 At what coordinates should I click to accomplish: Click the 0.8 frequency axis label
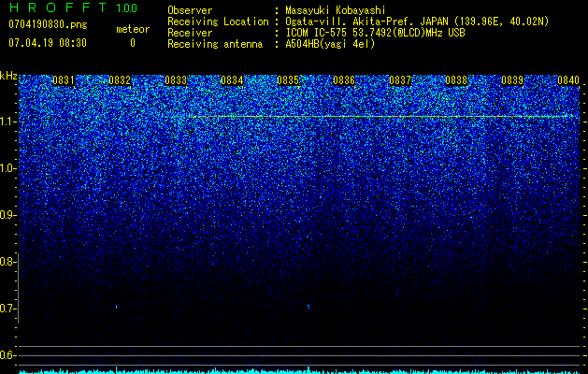coord(7,262)
